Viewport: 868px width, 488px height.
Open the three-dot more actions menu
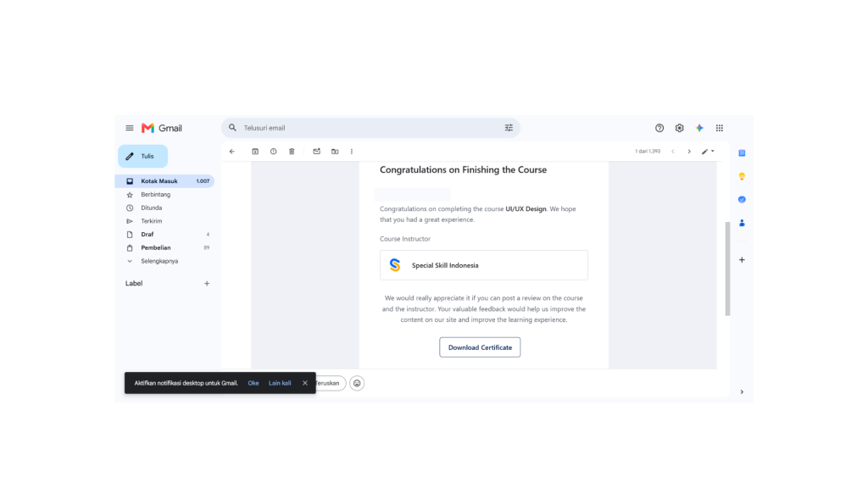coord(352,151)
